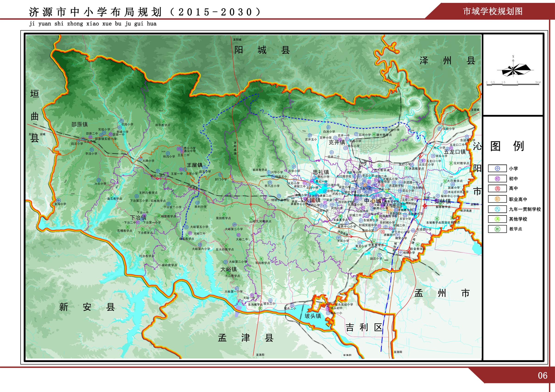Click the 市域学校规划图 header banner
Screen dimensions: 555x392
493,11
